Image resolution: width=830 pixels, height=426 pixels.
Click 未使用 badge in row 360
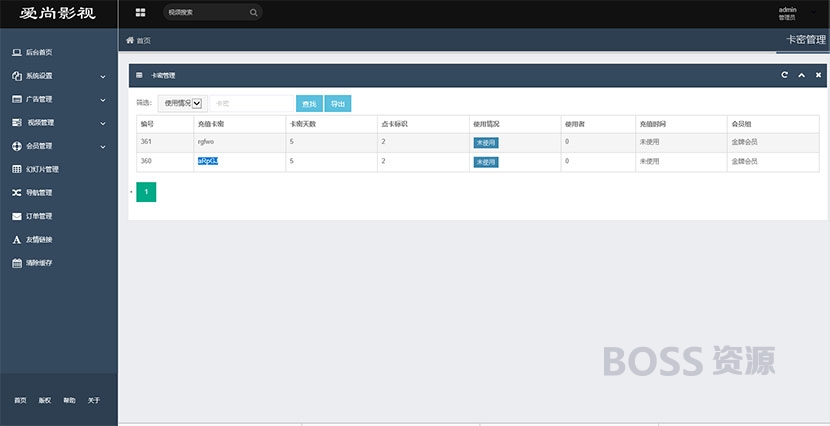click(x=486, y=162)
